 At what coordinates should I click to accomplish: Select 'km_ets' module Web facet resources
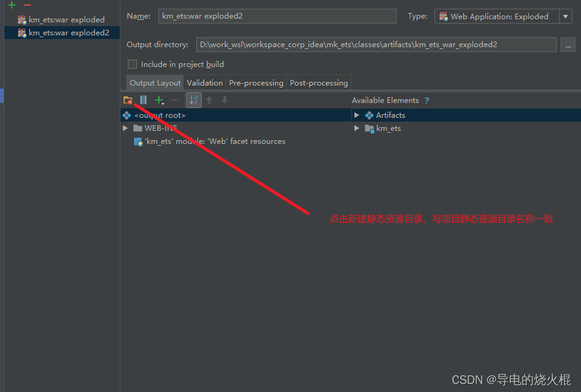[236, 141]
